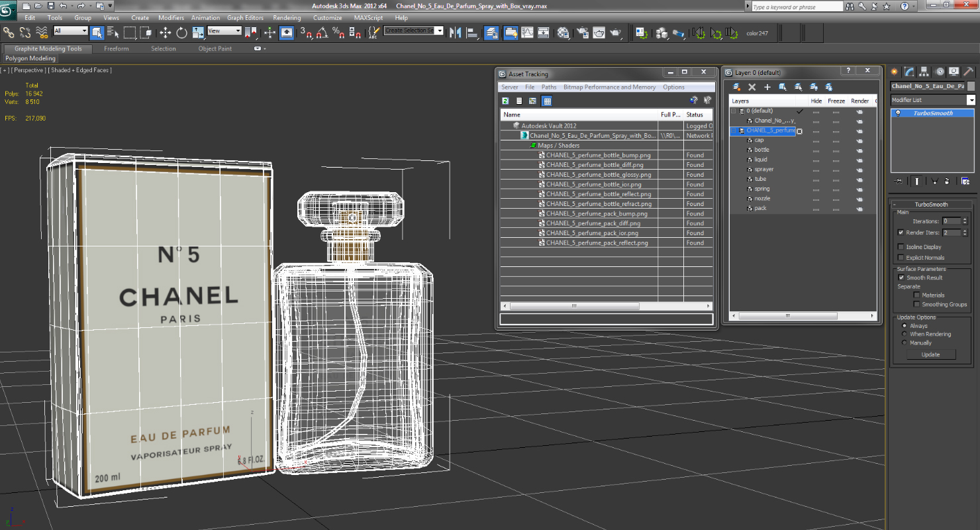Toggle Render Iters checkbox
The width and height of the screenshot is (980, 530).
[901, 233]
